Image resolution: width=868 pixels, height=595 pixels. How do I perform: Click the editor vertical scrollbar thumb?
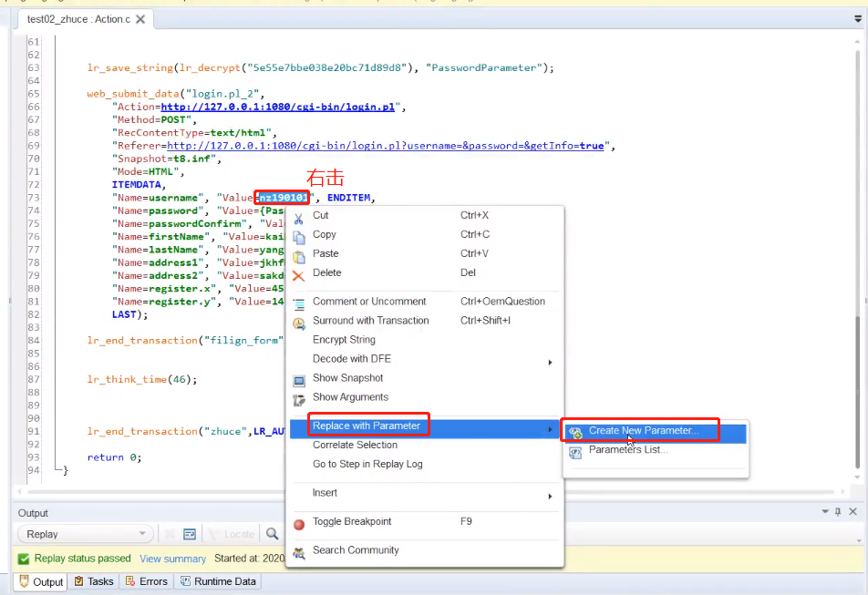(857, 393)
